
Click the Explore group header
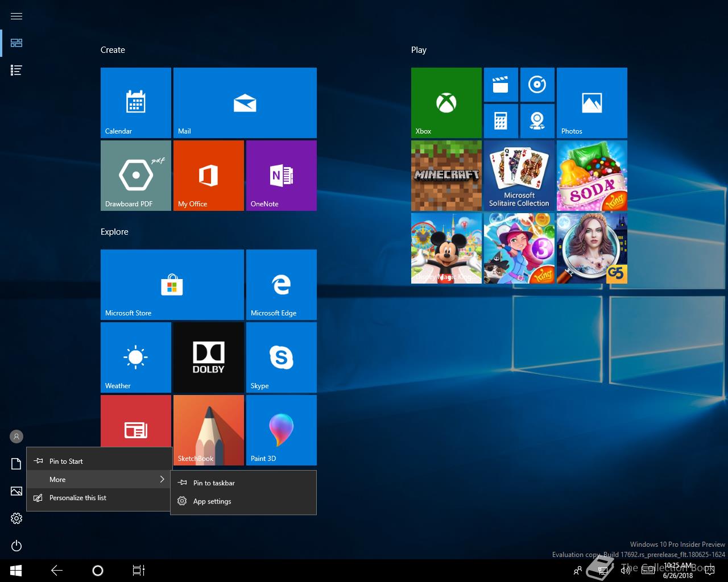point(114,232)
